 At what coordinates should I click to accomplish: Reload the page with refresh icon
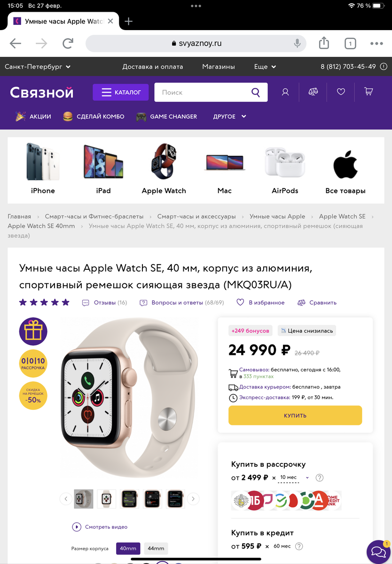(x=68, y=44)
